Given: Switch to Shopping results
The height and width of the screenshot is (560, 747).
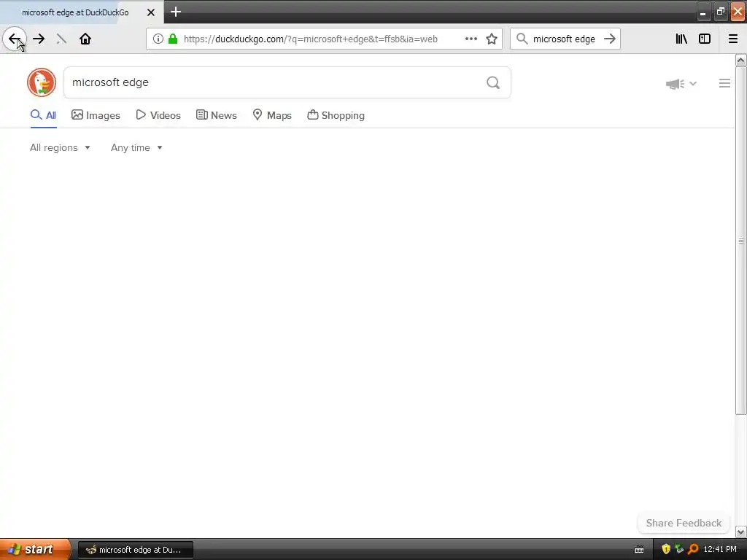Looking at the screenshot, I should coord(336,115).
